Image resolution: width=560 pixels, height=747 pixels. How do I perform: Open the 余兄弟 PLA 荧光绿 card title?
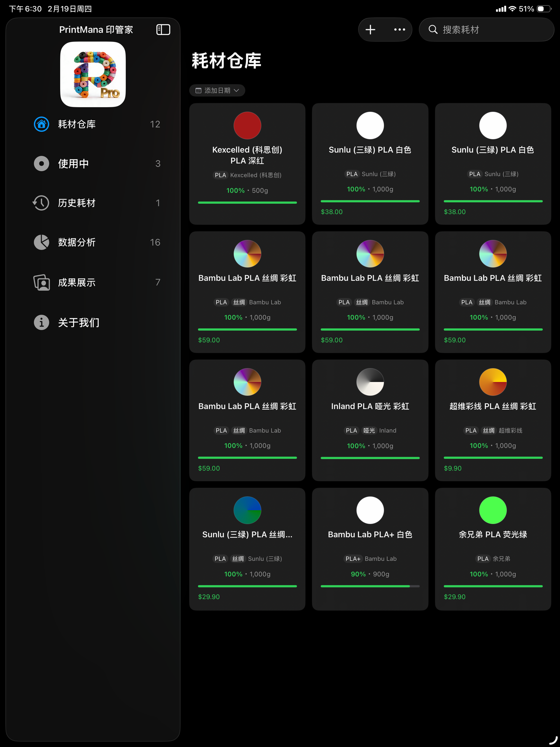coord(493,534)
